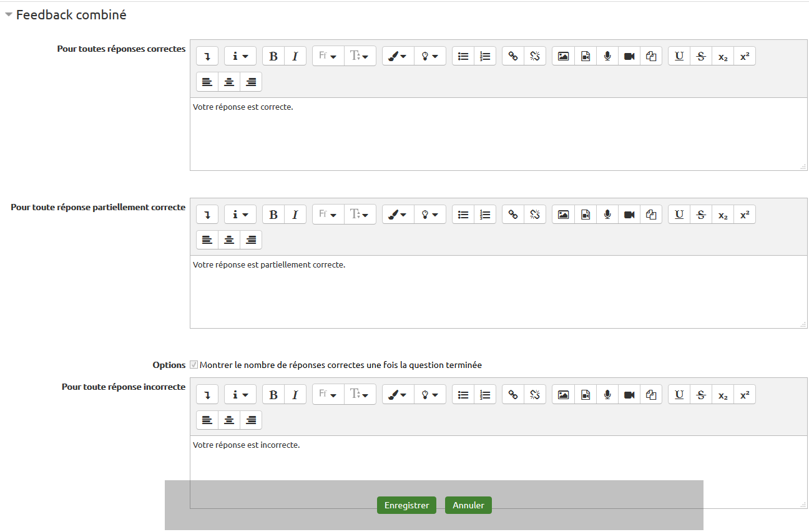This screenshot has height=532, width=809.
Task: Apply underline in the incorrect feedback toolbar
Action: (679, 395)
